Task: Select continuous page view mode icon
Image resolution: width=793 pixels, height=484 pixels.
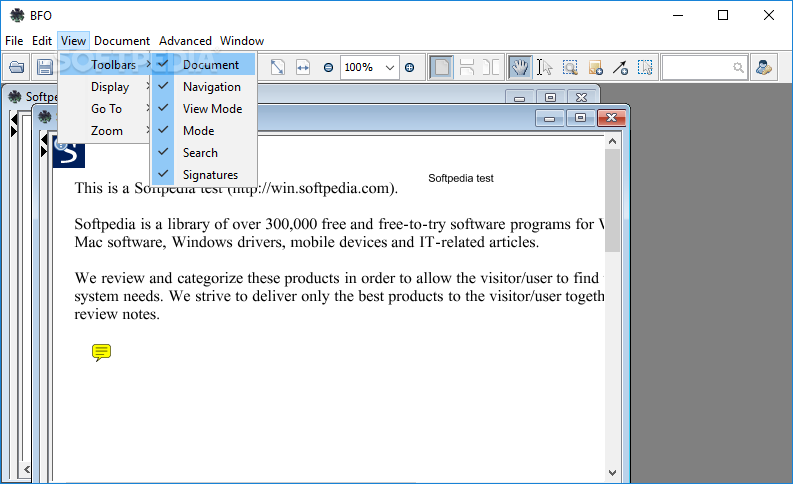Action: coord(466,67)
